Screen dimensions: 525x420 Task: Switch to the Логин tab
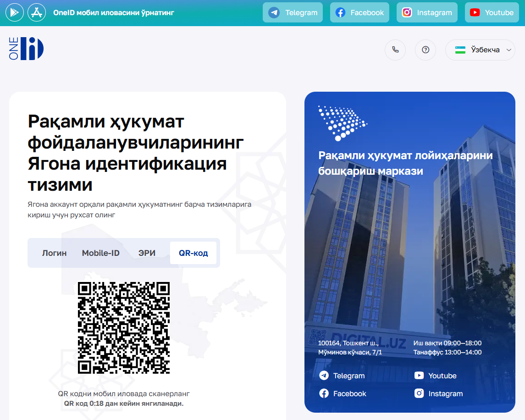click(x=54, y=253)
